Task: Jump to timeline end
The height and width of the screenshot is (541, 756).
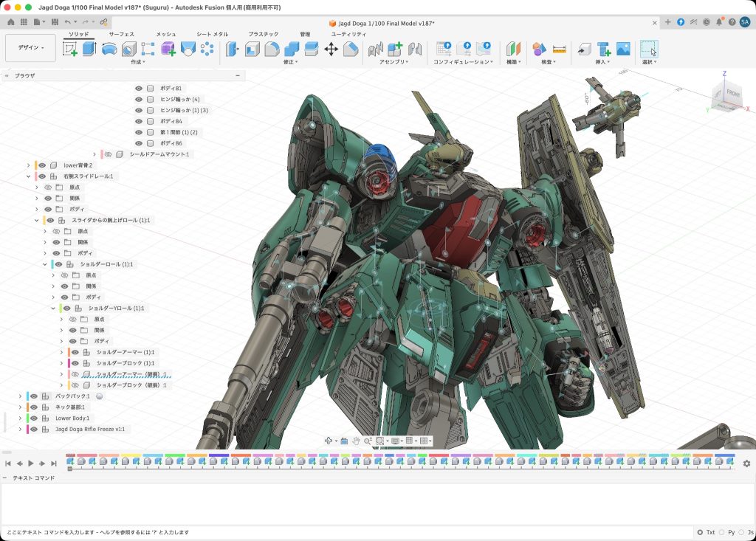Action: point(54,464)
